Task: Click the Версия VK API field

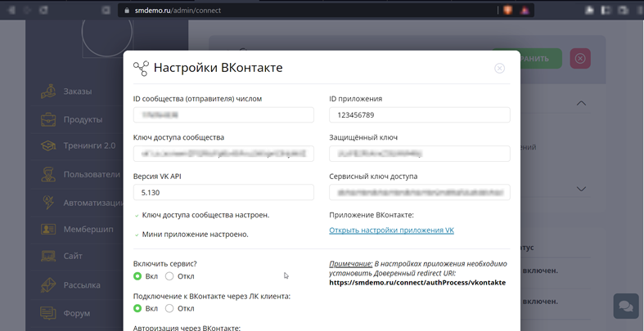Action: pos(223,192)
